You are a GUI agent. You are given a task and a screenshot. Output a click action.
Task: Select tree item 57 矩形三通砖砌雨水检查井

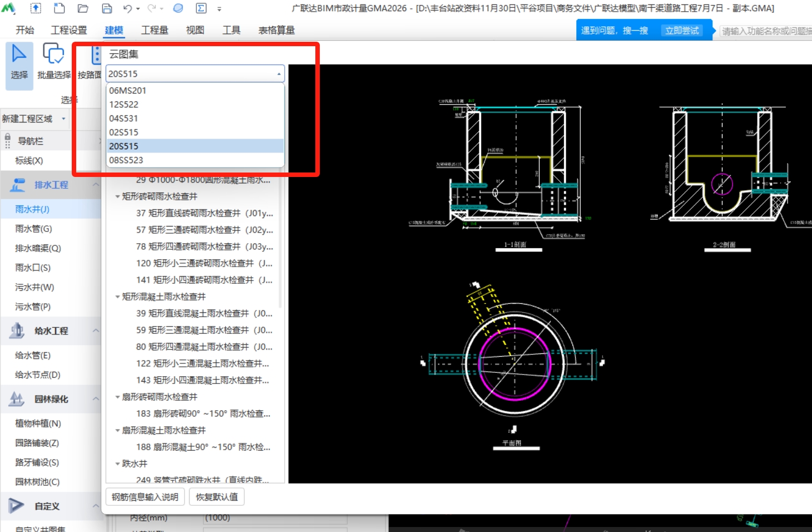click(x=205, y=230)
